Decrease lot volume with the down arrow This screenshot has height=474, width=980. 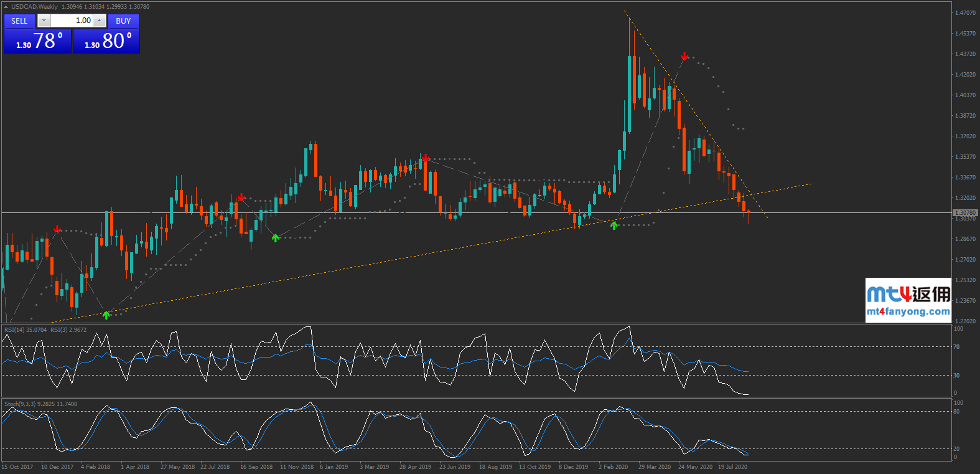coord(43,21)
